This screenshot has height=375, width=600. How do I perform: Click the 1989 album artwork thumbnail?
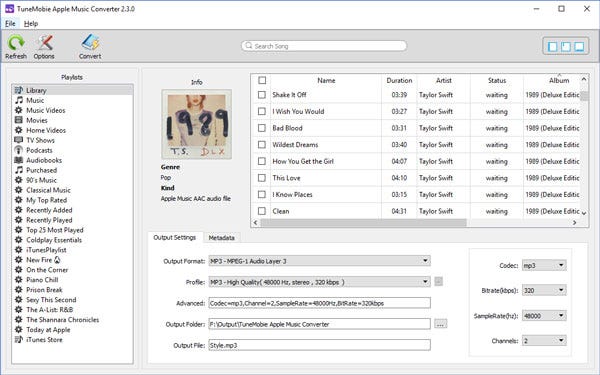pyautogui.click(x=197, y=124)
